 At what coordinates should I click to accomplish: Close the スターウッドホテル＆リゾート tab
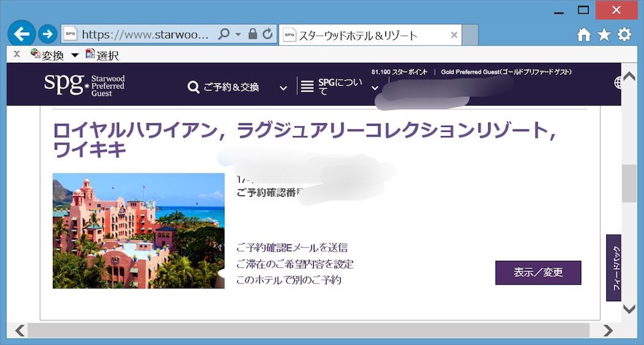click(454, 35)
